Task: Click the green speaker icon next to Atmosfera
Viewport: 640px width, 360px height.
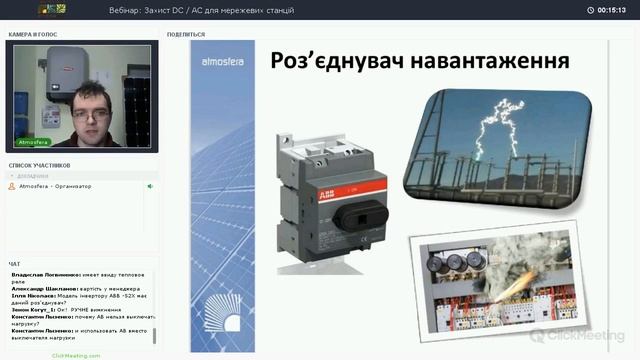Action: (150, 186)
